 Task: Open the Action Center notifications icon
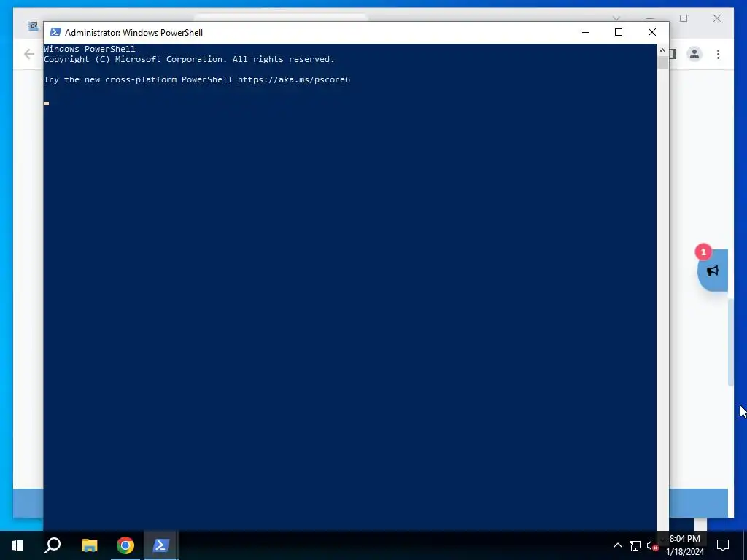723,545
